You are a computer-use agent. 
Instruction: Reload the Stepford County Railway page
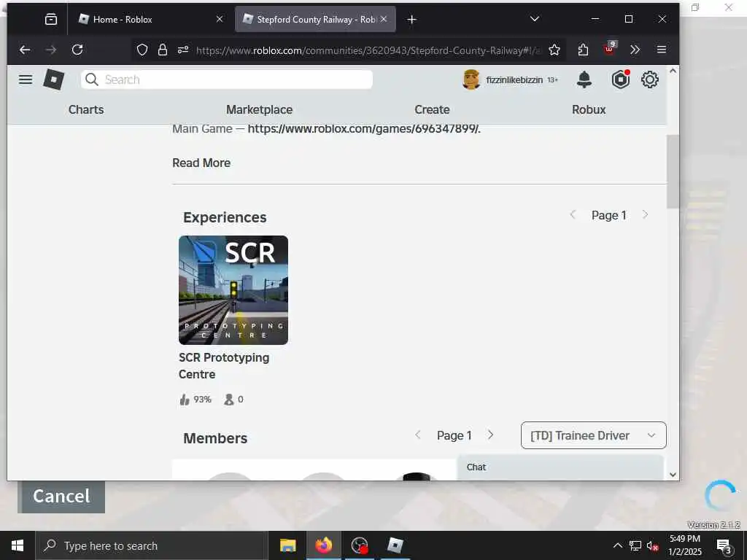(x=77, y=50)
